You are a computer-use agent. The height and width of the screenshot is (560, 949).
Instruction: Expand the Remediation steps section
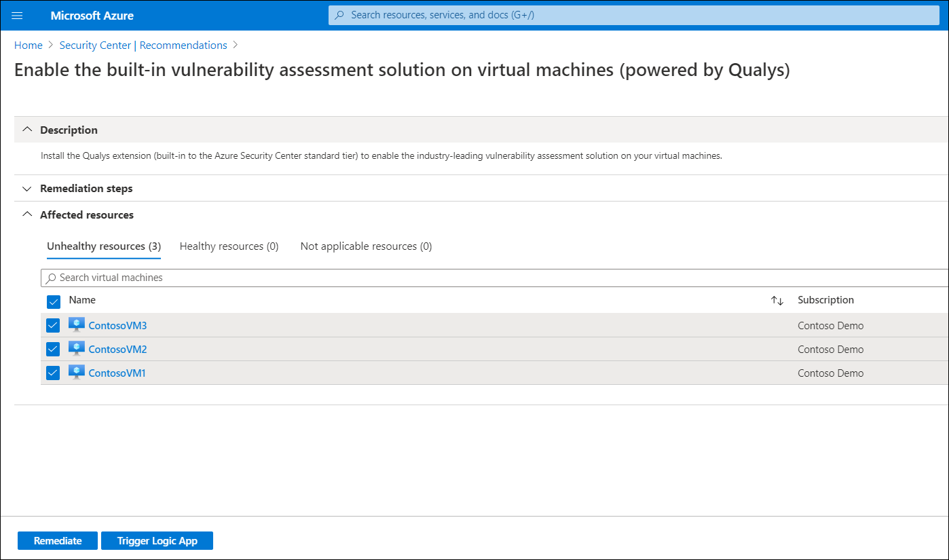click(27, 189)
